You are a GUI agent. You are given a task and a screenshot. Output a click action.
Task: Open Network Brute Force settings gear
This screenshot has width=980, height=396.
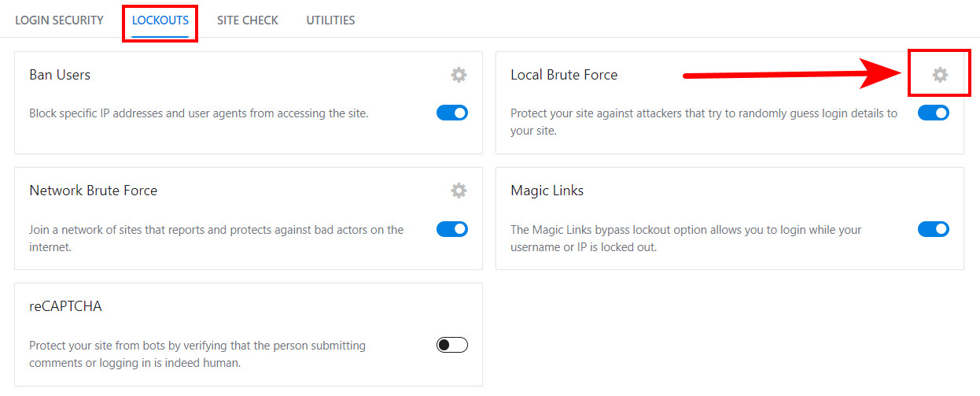[459, 191]
